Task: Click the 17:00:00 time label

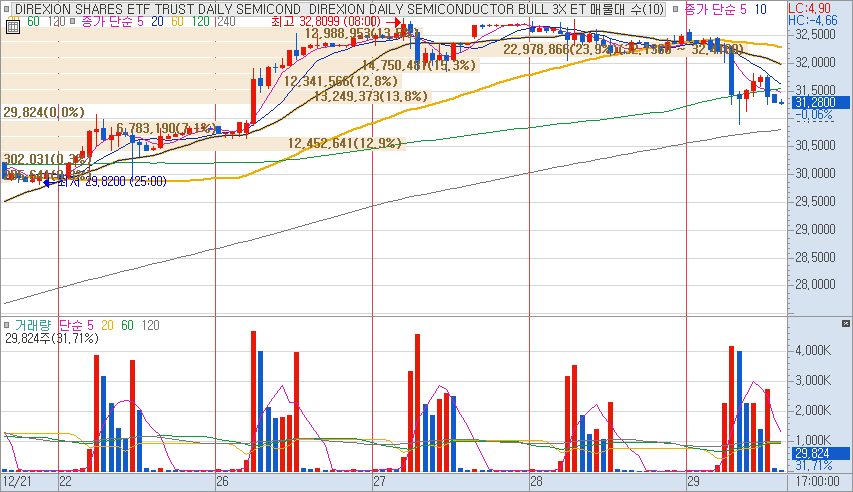Action: coord(817,482)
